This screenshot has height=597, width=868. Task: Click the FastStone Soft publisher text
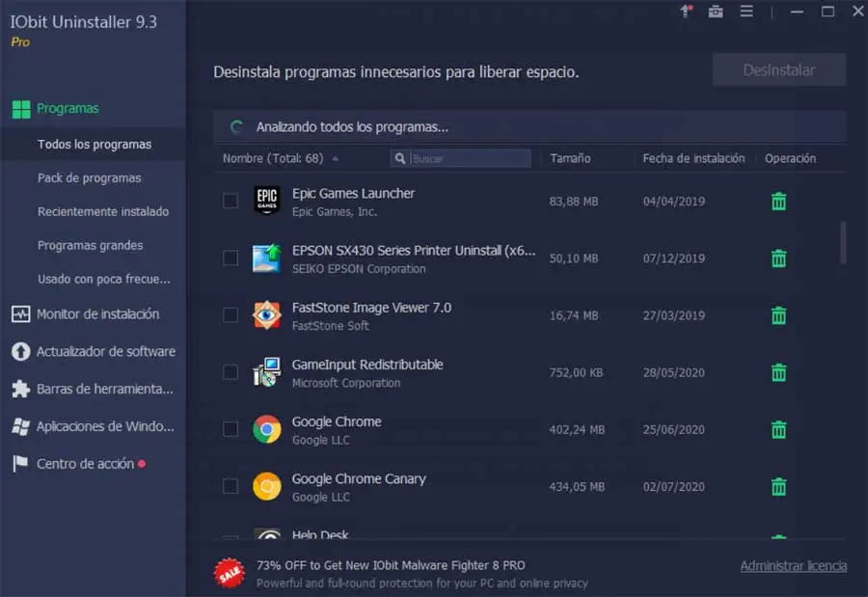tap(330, 326)
